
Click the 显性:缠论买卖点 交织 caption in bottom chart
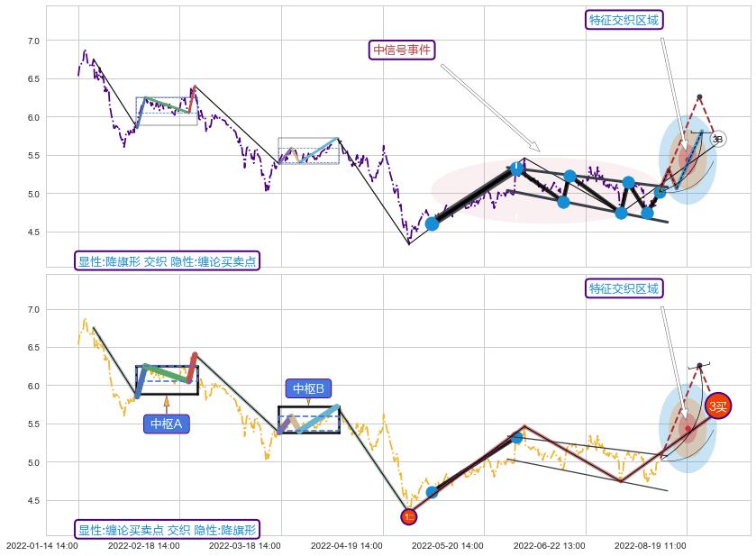[167, 530]
